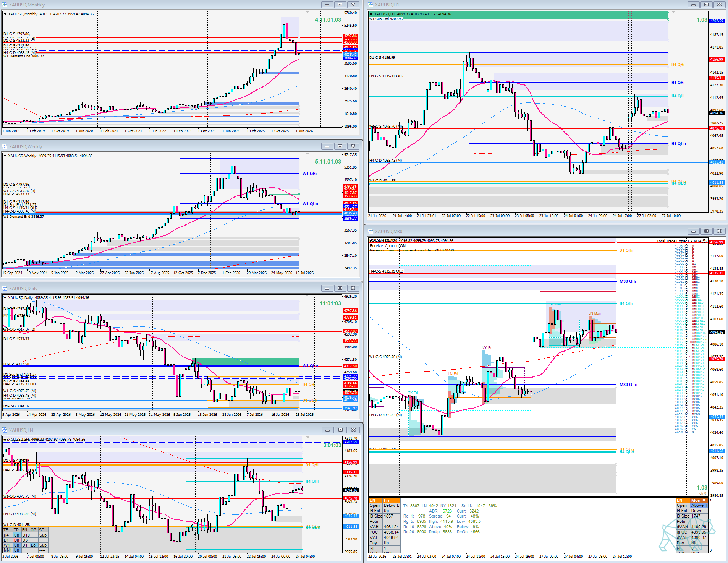
Task: Minimize the XAUUSD,Daily chart window
Action: point(327,288)
